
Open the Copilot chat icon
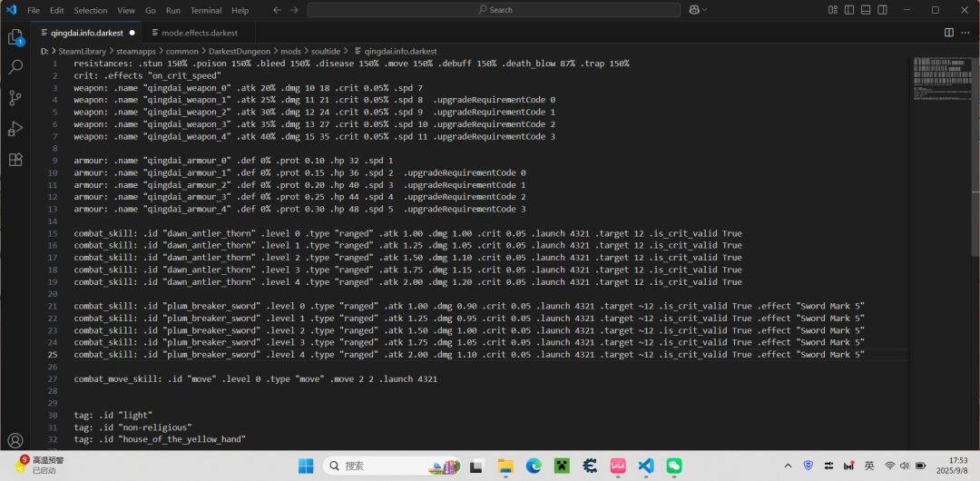click(693, 10)
